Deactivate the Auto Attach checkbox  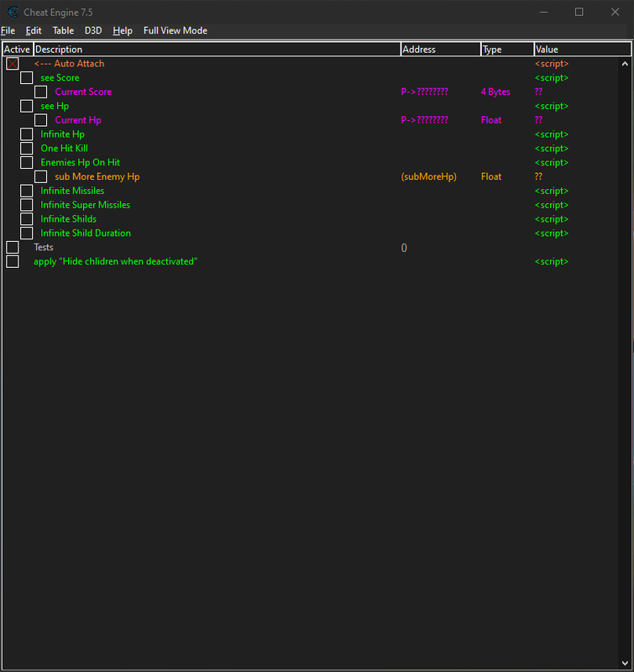coord(13,64)
